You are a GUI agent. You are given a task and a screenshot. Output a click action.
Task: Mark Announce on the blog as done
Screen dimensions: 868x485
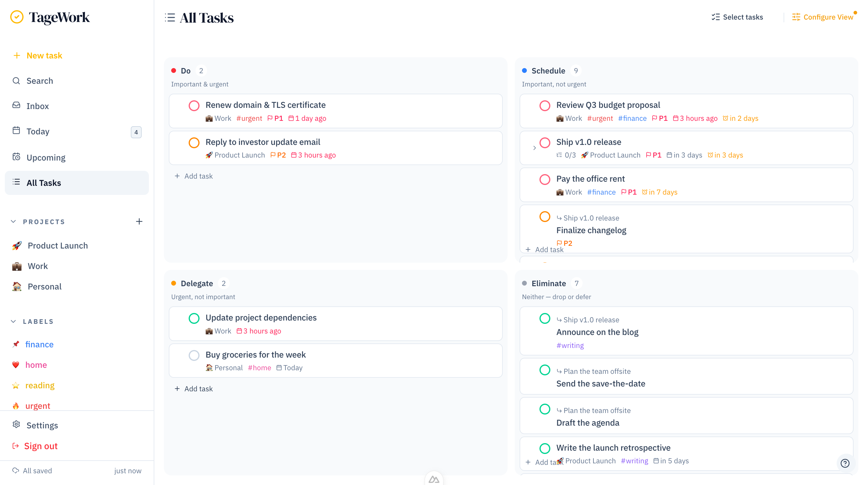pyautogui.click(x=545, y=318)
